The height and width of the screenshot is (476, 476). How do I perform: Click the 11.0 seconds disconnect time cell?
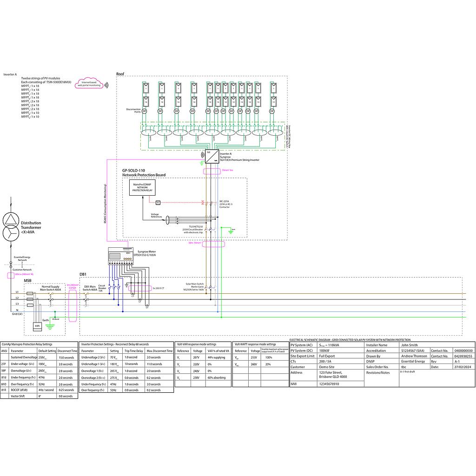(159, 364)
